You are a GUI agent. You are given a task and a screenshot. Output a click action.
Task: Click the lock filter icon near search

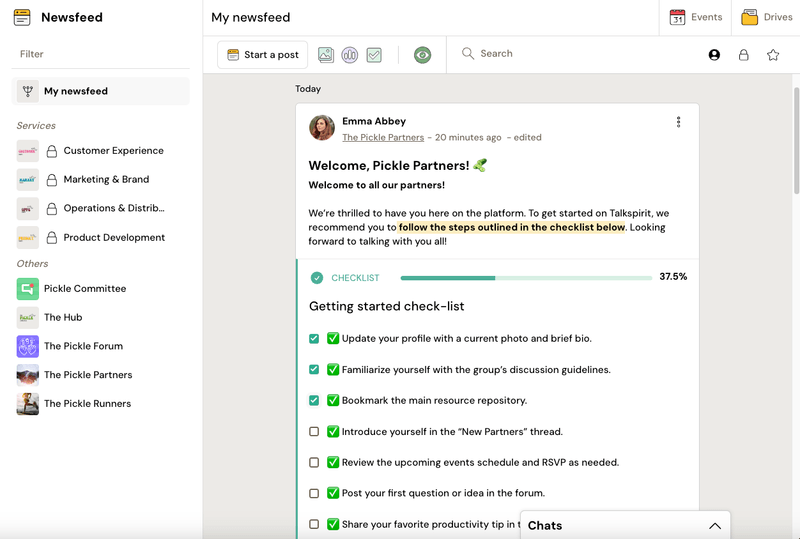(743, 55)
